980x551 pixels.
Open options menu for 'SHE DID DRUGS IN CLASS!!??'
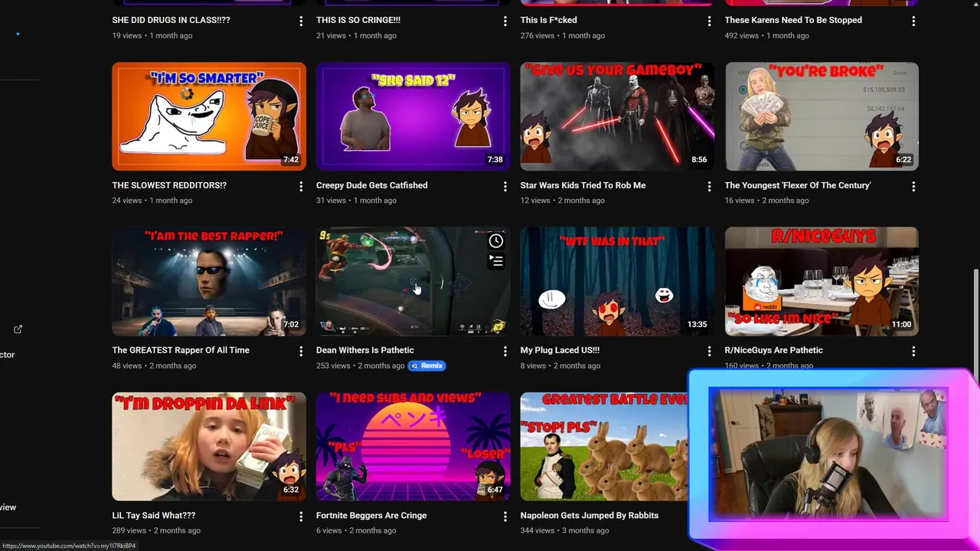(x=301, y=21)
